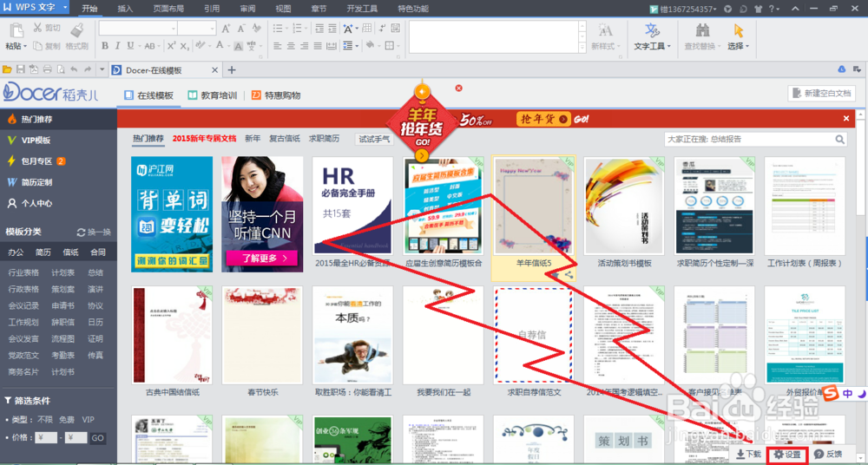Click the Open folder icon in quick access bar
This screenshot has width=868, height=465.
click(7, 69)
